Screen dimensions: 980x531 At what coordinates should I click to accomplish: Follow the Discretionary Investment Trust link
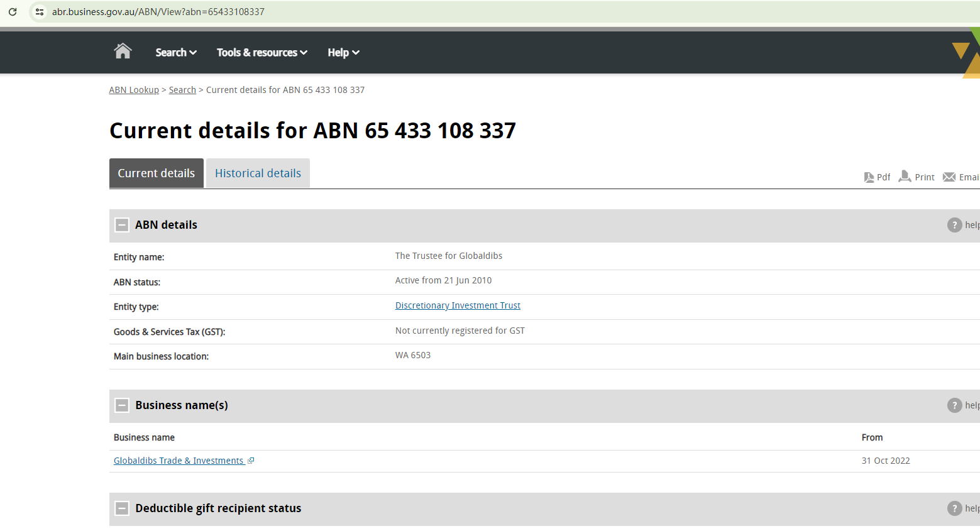[458, 305]
